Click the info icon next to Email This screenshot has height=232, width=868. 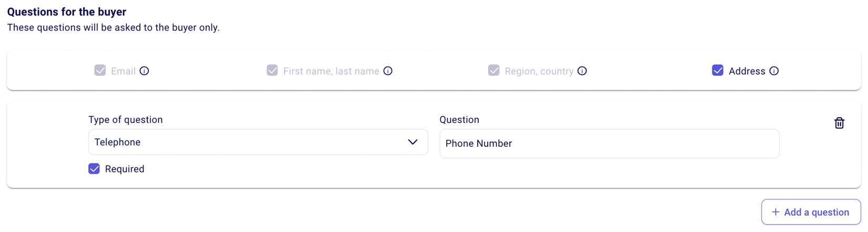(144, 71)
